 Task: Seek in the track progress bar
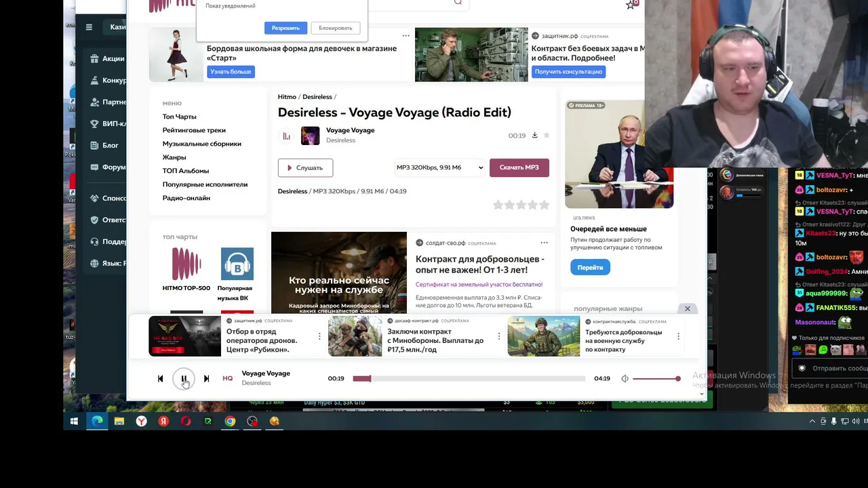469,379
